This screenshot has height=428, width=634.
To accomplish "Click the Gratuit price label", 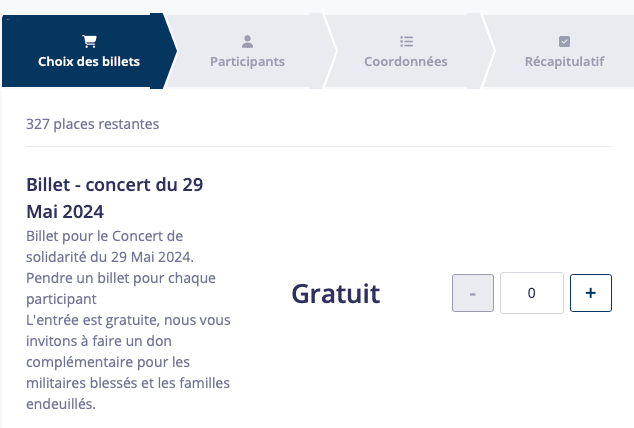I will pos(336,293).
